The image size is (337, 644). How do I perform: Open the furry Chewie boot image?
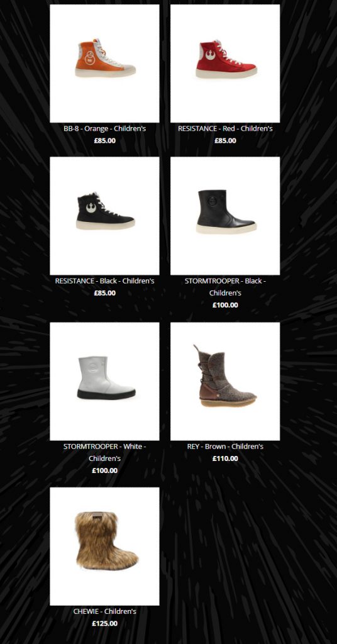tap(104, 547)
